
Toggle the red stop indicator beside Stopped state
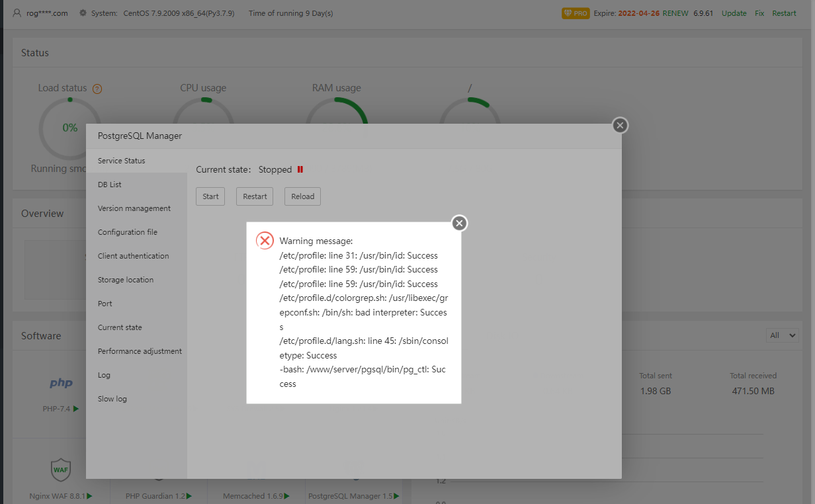point(301,169)
